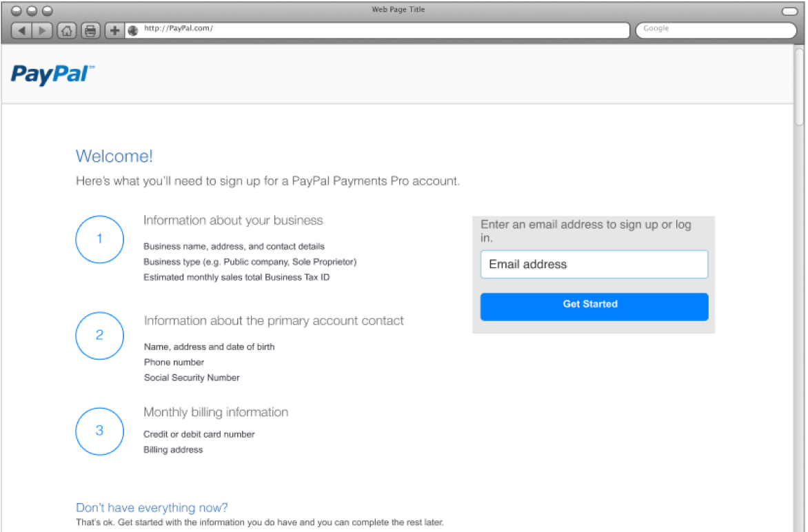Click the browser back arrow button
This screenshot has width=808, height=532.
point(21,31)
